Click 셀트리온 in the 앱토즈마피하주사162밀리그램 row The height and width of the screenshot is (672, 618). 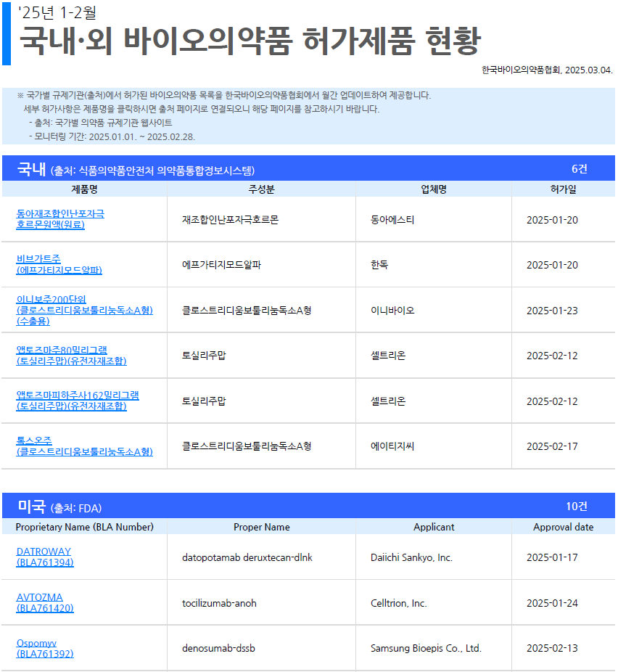tap(388, 401)
